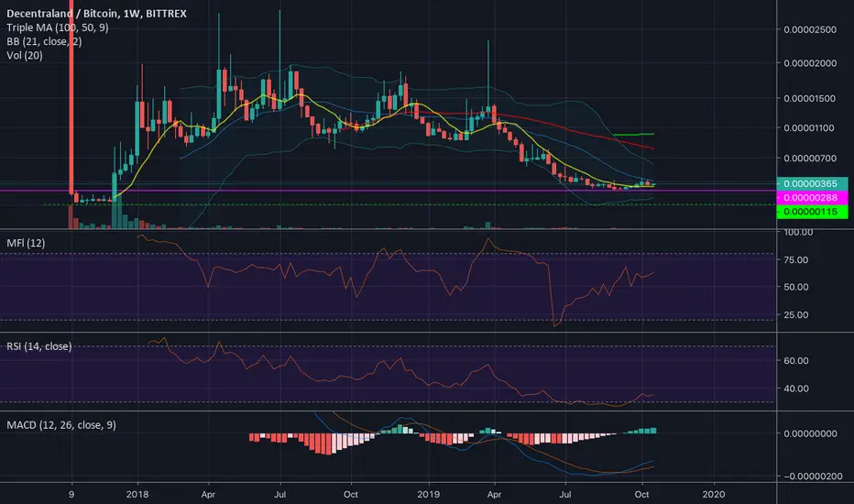Click the magenta 0.00000288 price label
The image size is (854, 504).
click(x=812, y=198)
